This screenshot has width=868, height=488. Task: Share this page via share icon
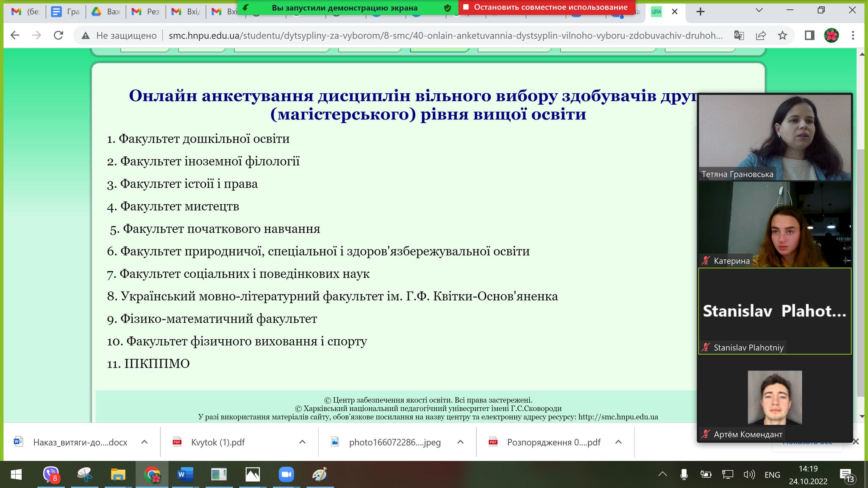(x=761, y=36)
